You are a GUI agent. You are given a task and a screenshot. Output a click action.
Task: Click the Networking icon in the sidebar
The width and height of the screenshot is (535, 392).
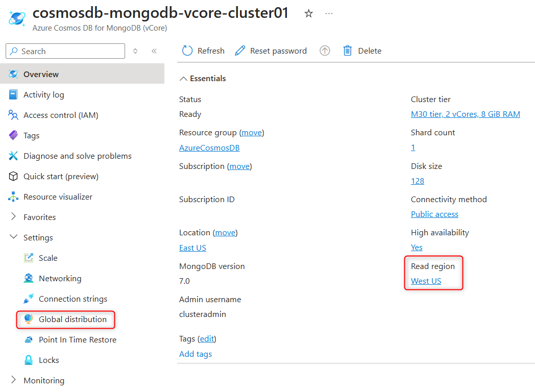coord(29,278)
